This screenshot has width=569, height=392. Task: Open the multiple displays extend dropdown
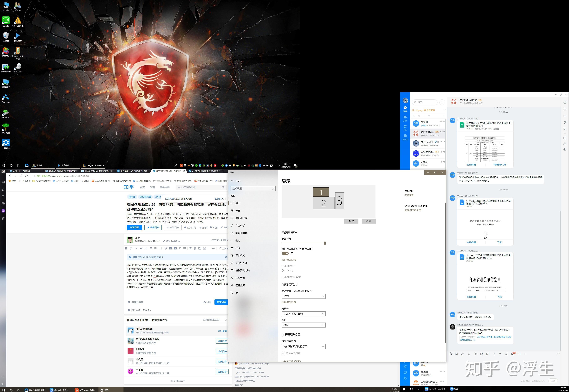[x=303, y=346]
